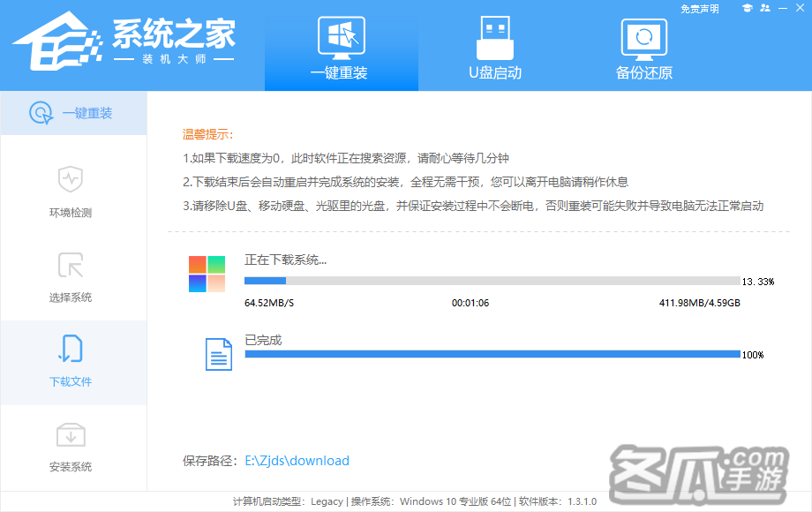
Task: Select the 411.98MB/4.59GB size readout
Action: tap(700, 303)
